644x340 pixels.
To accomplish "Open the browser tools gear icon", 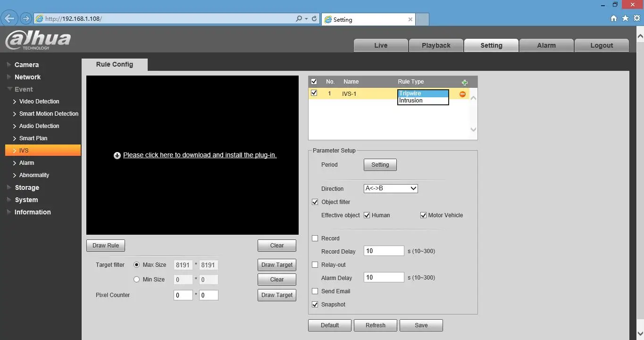I will click(x=637, y=18).
